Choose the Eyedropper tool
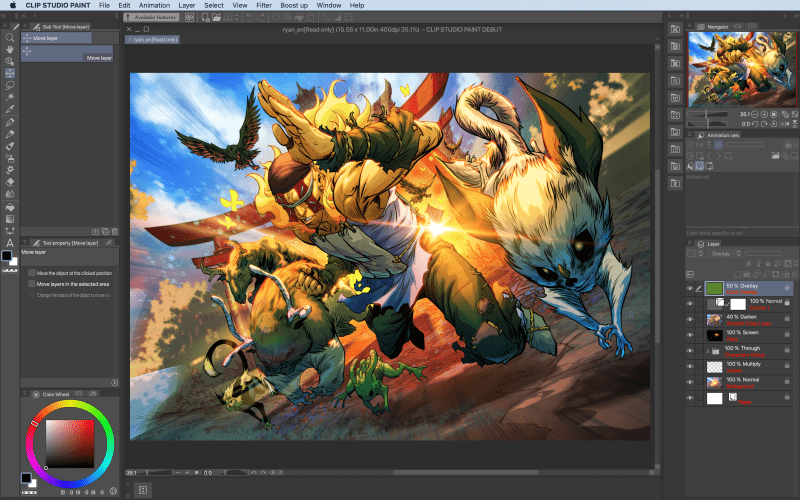Image resolution: width=800 pixels, height=500 pixels. click(x=10, y=109)
